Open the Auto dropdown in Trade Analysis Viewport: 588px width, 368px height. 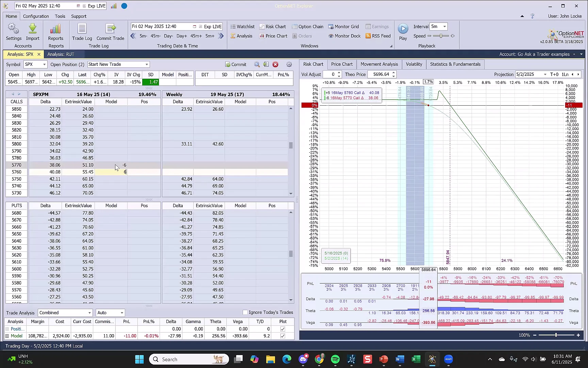(121, 313)
